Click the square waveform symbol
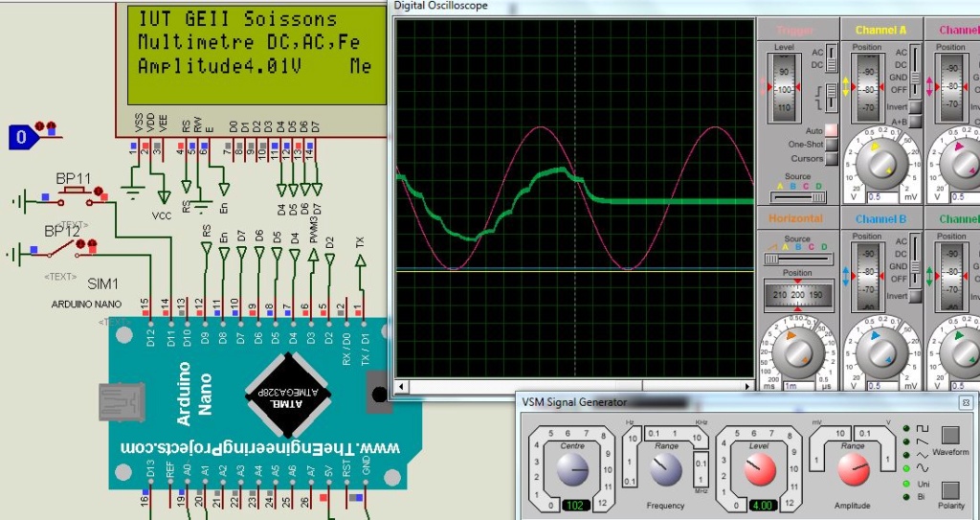The height and width of the screenshot is (520, 980). pos(923,429)
